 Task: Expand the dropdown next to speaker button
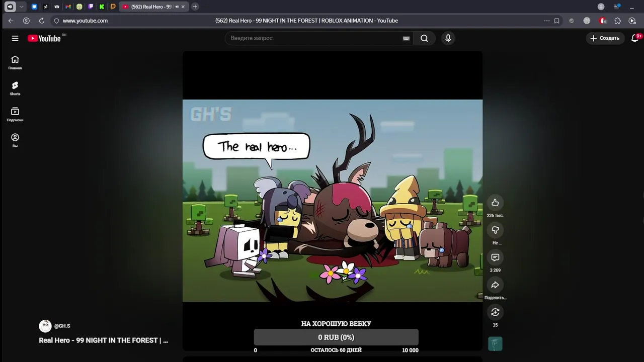pos(21,7)
